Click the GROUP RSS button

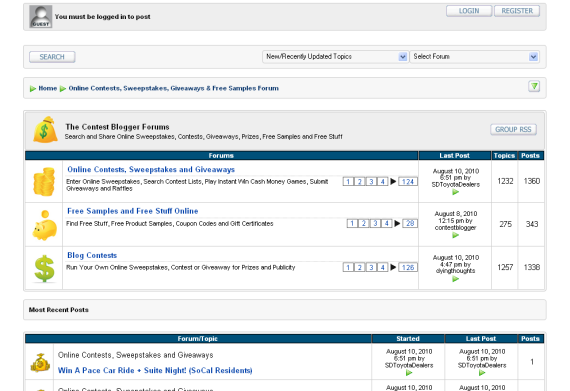[x=513, y=129]
